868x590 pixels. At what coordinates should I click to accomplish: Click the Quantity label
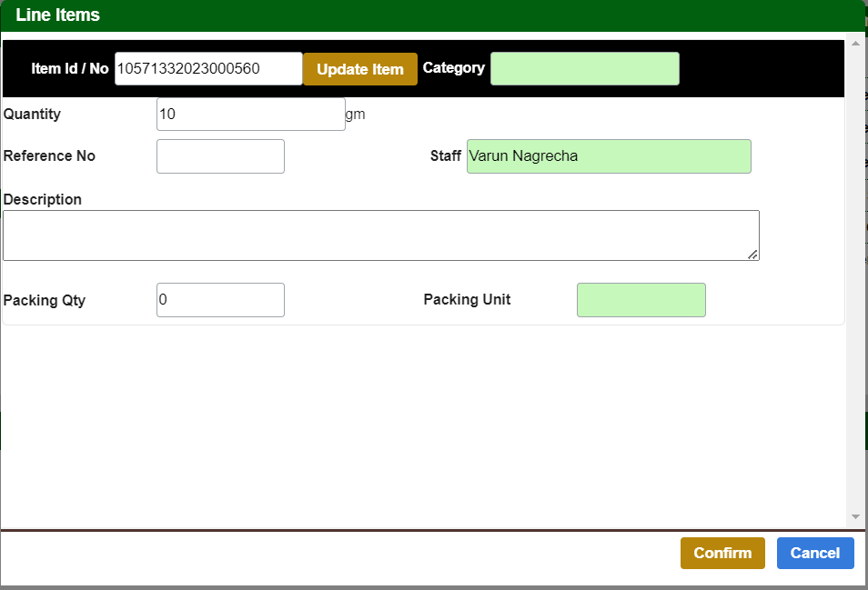[x=32, y=115]
